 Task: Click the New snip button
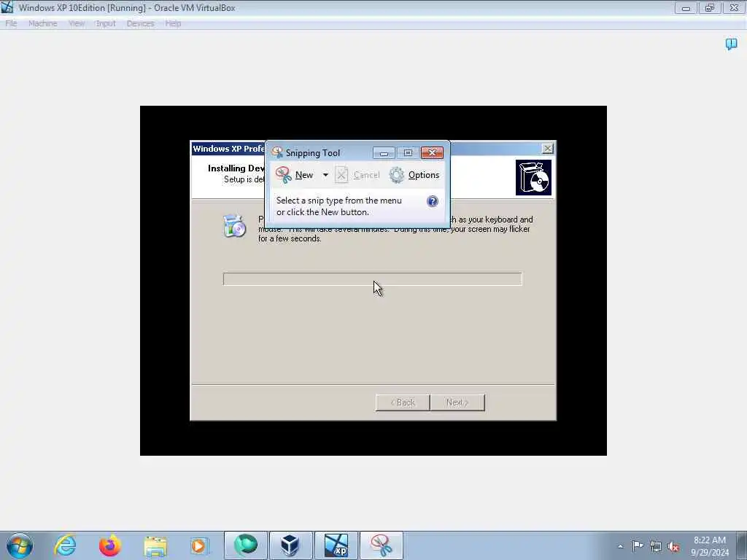295,175
